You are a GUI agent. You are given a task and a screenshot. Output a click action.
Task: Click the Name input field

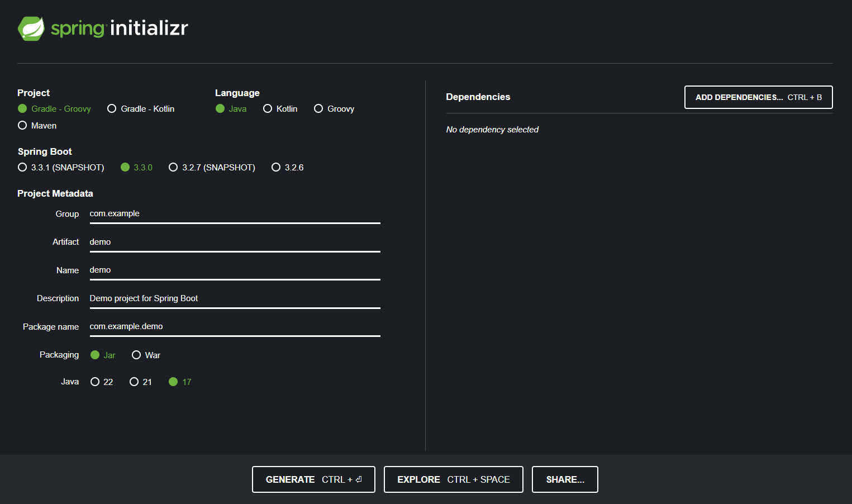point(235,270)
